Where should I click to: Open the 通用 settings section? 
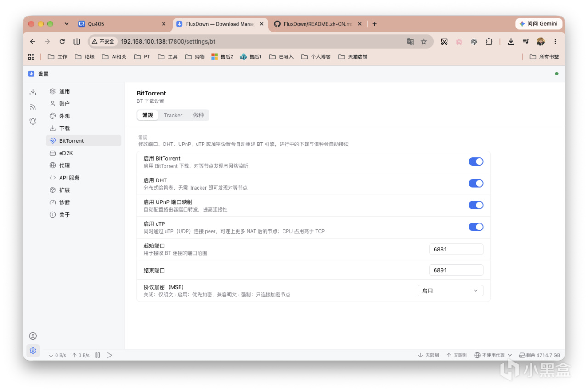pyautogui.click(x=84, y=92)
